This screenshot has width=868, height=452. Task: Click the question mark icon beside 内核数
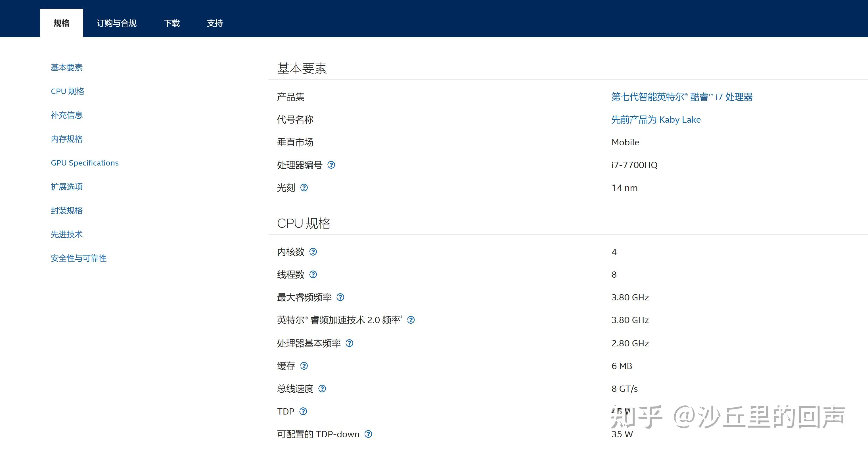(313, 252)
